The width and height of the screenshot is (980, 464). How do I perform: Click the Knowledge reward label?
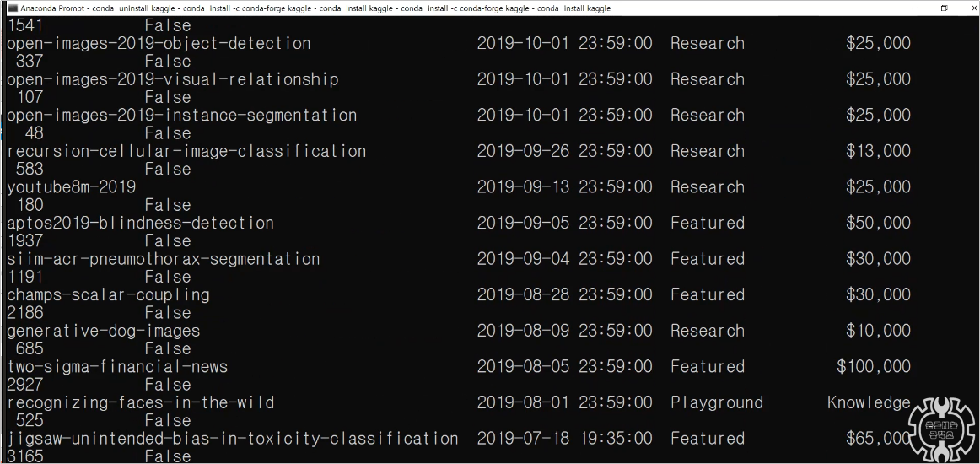[869, 402]
